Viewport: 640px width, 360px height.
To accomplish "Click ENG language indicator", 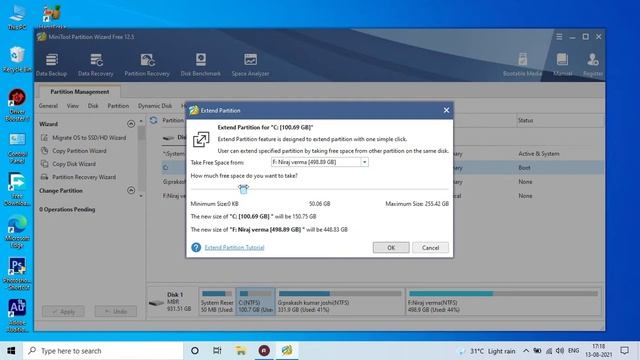I will [573, 351].
